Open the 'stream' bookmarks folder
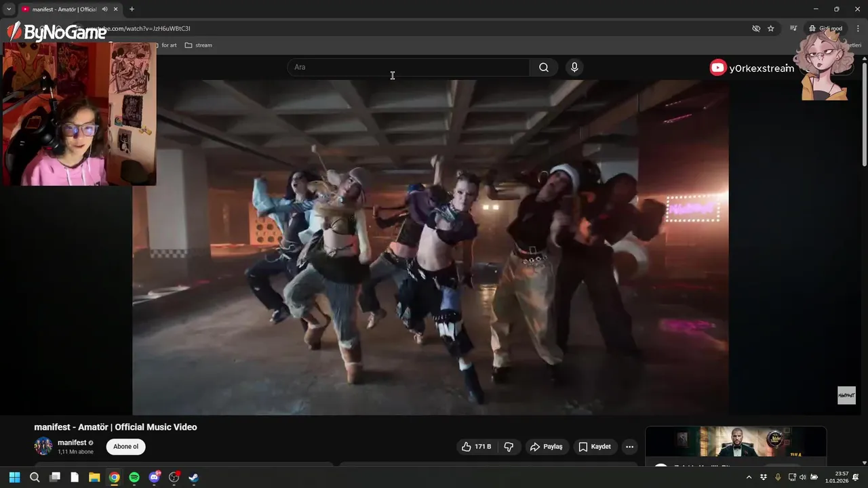 tap(199, 45)
